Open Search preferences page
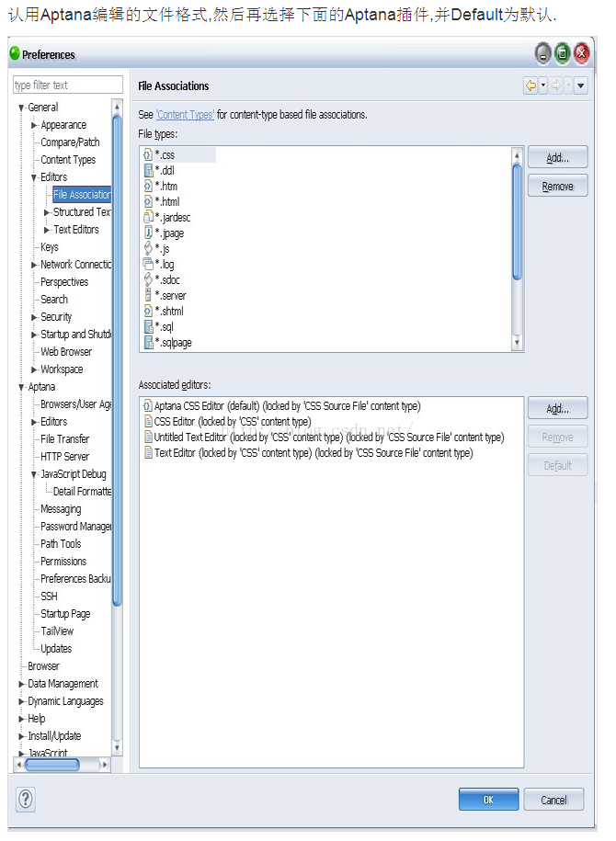 click(x=54, y=300)
